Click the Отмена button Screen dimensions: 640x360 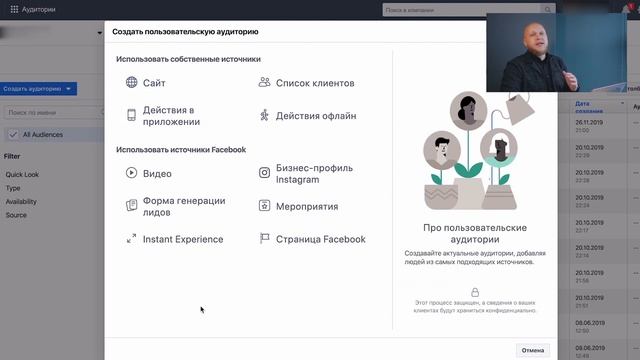point(533,350)
